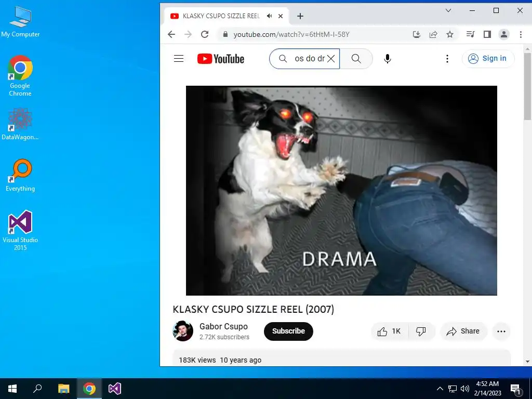
Task: Select the KLASKY CSUPO SIZZLE REEL tab
Action: point(221,16)
